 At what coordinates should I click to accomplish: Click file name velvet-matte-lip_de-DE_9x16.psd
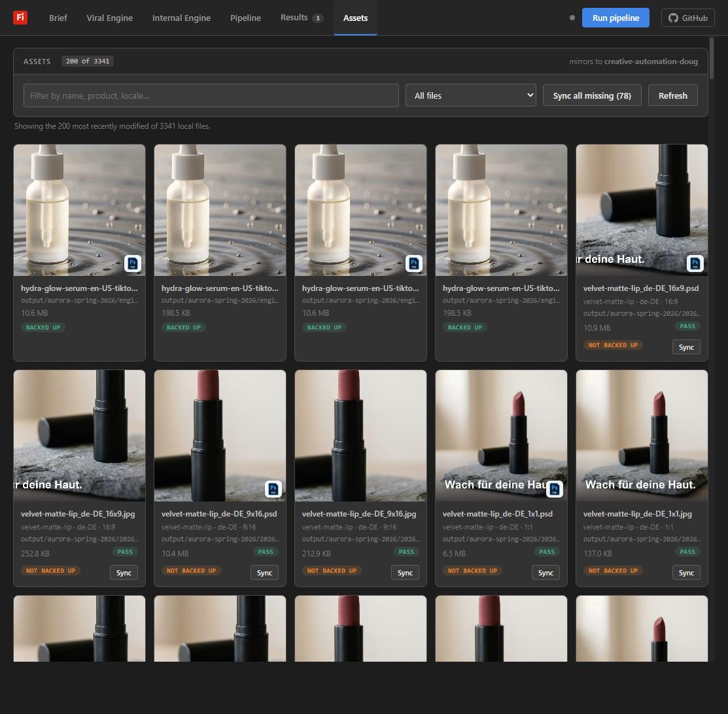pyautogui.click(x=219, y=514)
